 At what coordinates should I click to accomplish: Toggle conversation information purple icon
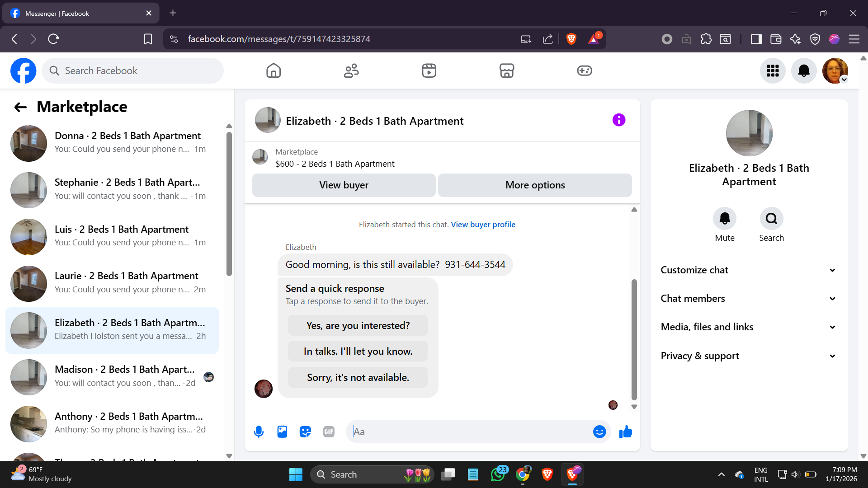(618, 120)
